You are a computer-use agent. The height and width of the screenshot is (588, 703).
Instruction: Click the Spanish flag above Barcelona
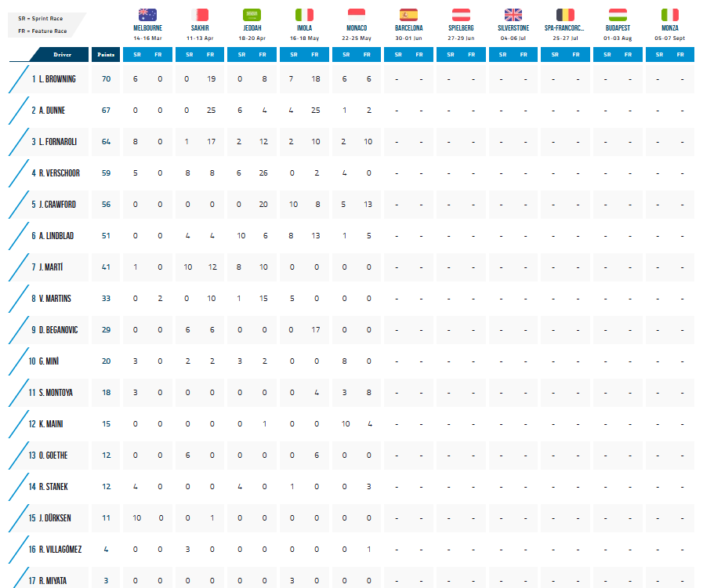(x=408, y=14)
